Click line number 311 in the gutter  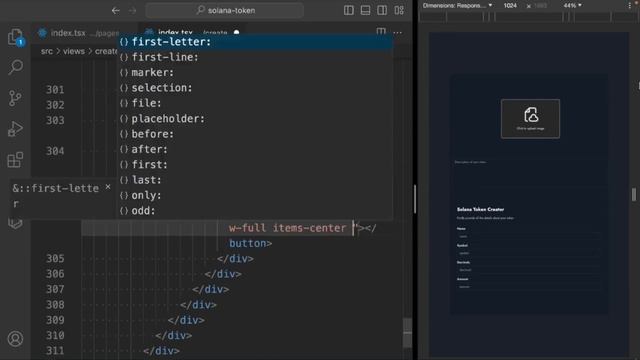(55, 350)
